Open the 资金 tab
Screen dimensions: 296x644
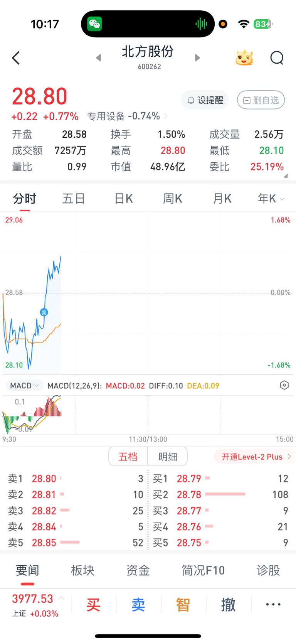coord(138,570)
